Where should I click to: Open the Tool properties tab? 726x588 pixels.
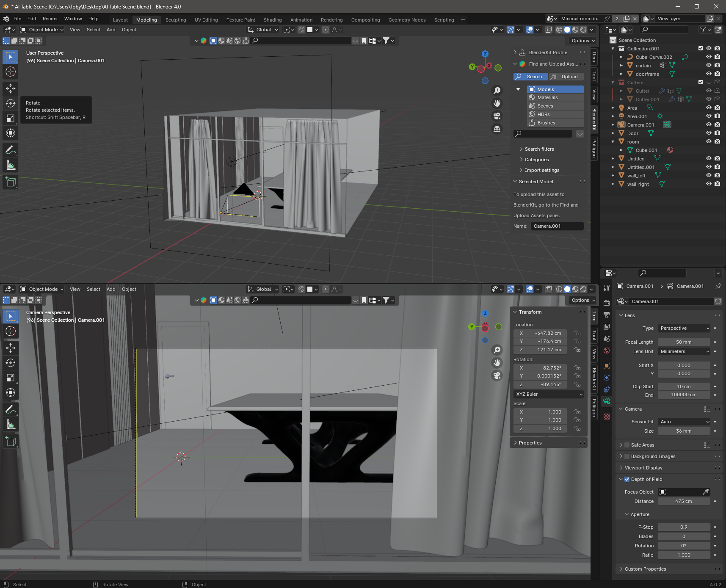pos(607,288)
